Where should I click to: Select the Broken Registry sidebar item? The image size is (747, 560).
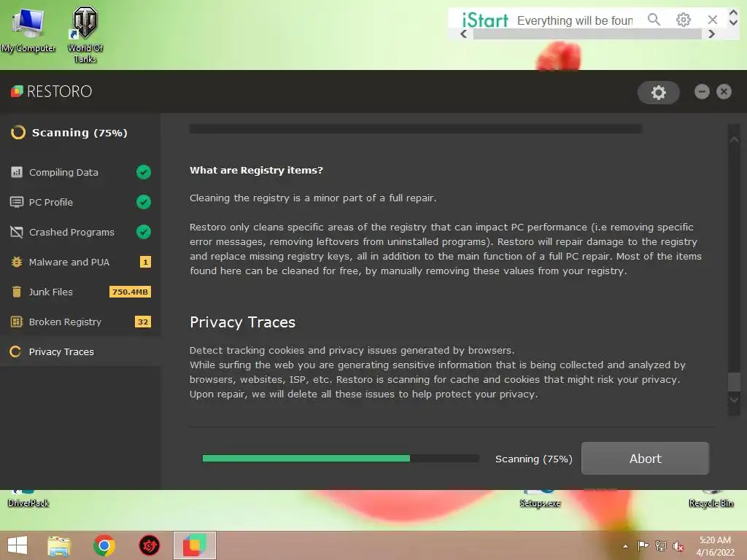(x=80, y=322)
